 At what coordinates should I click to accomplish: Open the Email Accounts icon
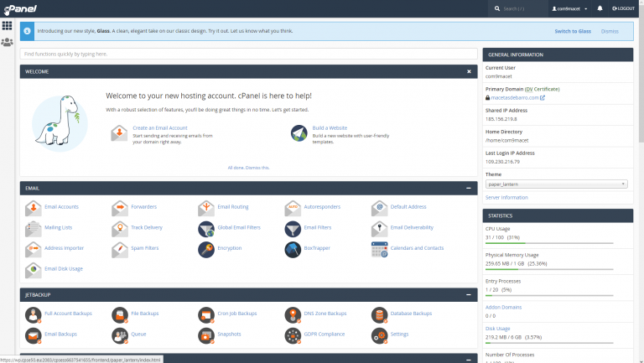(x=34, y=206)
